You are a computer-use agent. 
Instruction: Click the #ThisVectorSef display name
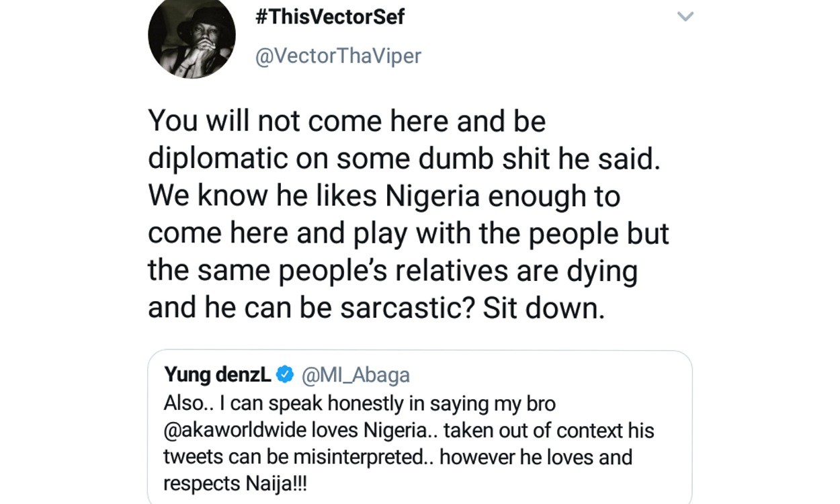(x=330, y=17)
